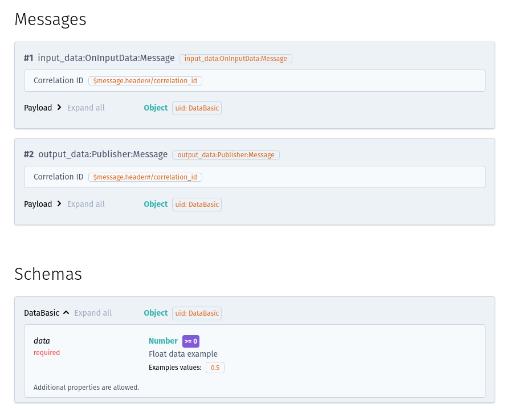Click the #1 input_data:OnInputData:Message title
This screenshot has height=420, width=510.
tap(99, 58)
